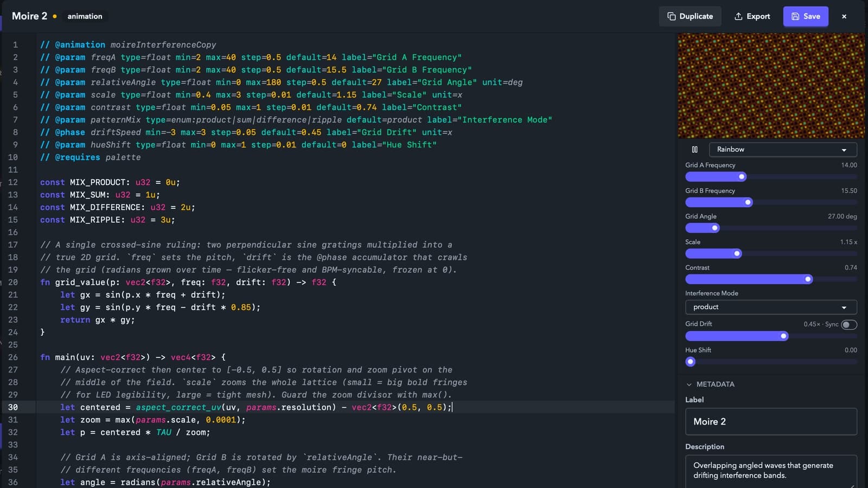Adjust the Hue Shift slider

point(771,362)
